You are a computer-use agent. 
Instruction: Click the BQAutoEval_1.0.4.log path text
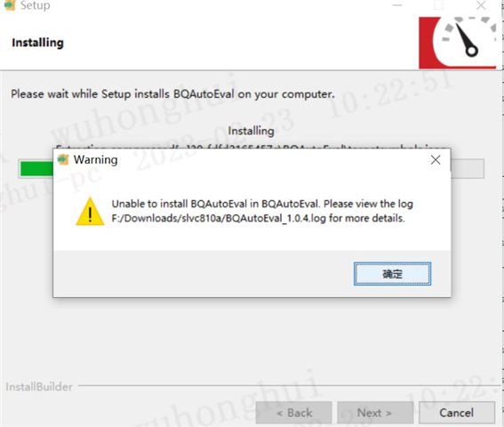point(219,218)
